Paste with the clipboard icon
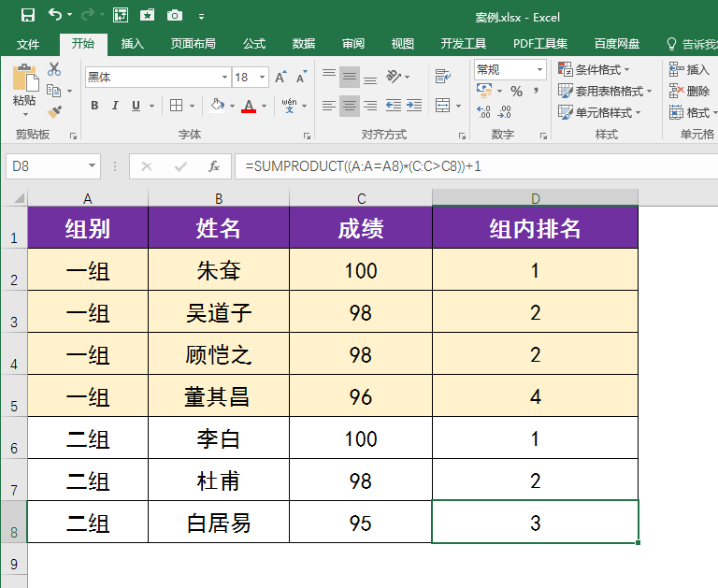The width and height of the screenshot is (718, 588). (x=25, y=78)
